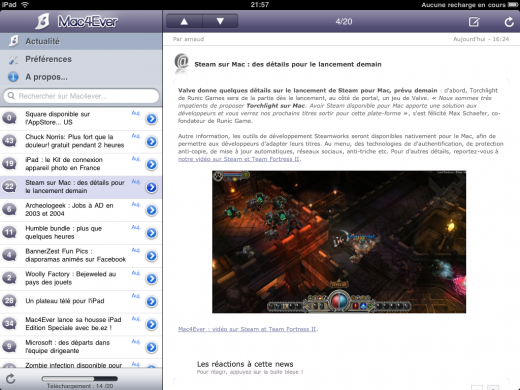Viewport: 520px width, 390px height.
Task: Reload the article using top-right refresh icon
Action: point(509,22)
